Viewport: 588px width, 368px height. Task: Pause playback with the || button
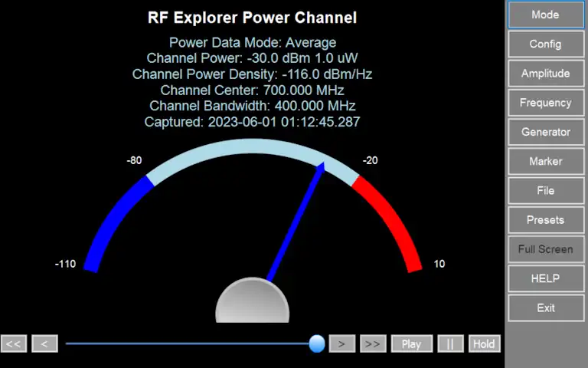point(450,343)
